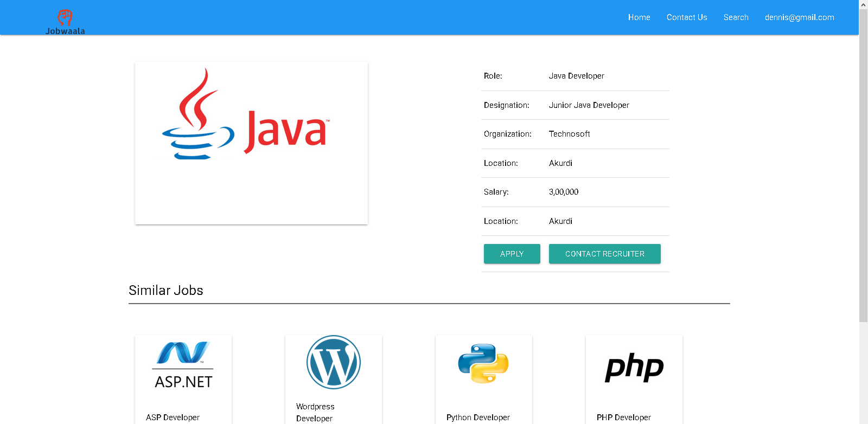The height and width of the screenshot is (424, 868).
Task: Open Search from the navbar
Action: pyautogui.click(x=736, y=17)
